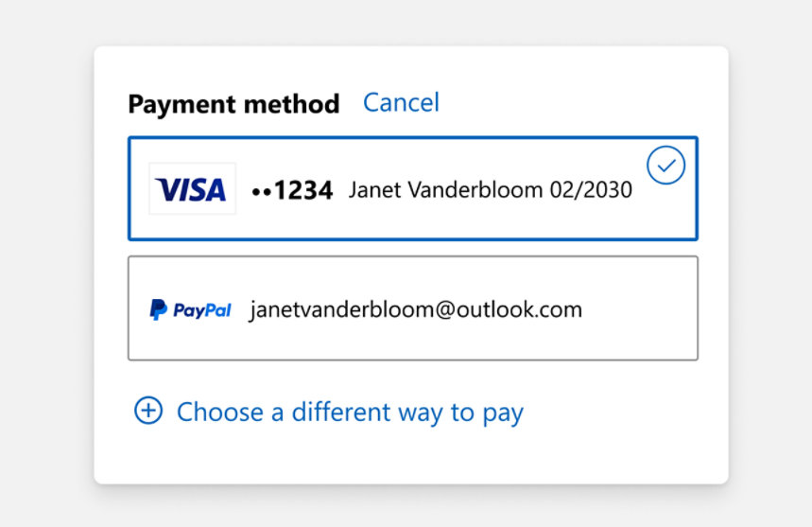Toggle the selected checkmark indicator
812x527 pixels.
click(666, 166)
